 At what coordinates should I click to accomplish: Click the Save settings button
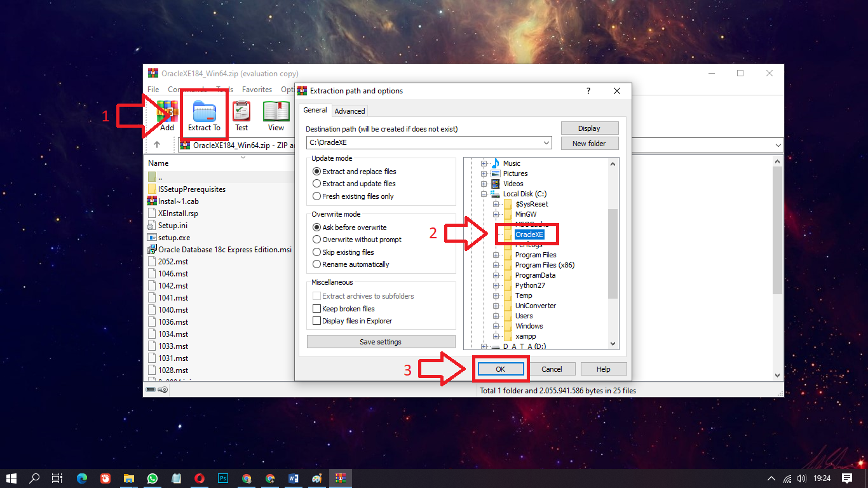coord(381,342)
